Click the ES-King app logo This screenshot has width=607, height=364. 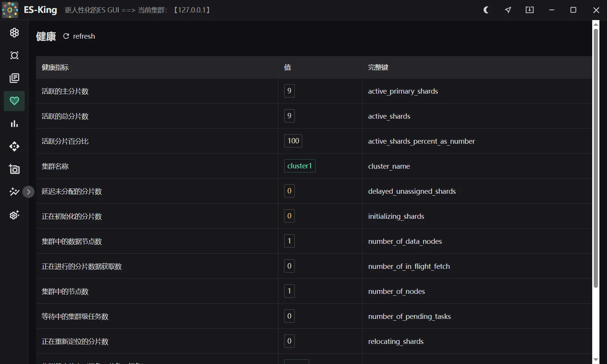click(x=10, y=10)
